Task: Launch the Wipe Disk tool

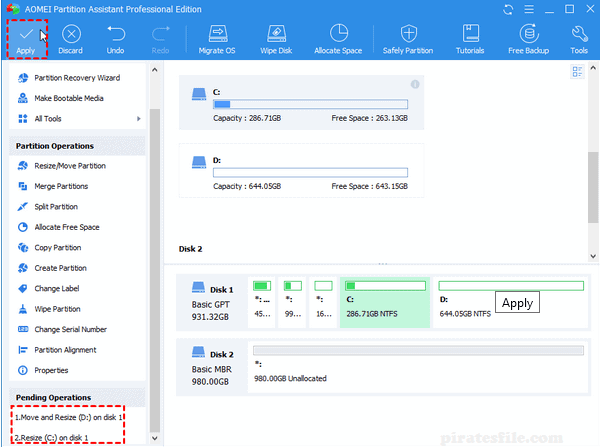Action: [276, 39]
